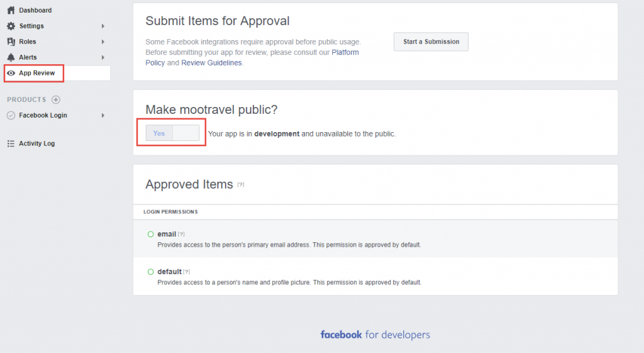Open the Review Guidelines link
Image resolution: width=644 pixels, height=353 pixels.
pyautogui.click(x=211, y=63)
